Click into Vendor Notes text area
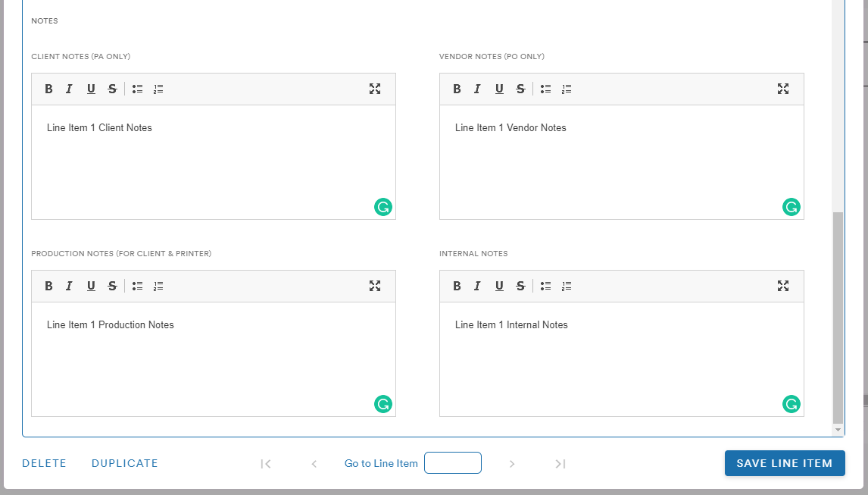 [x=622, y=162]
